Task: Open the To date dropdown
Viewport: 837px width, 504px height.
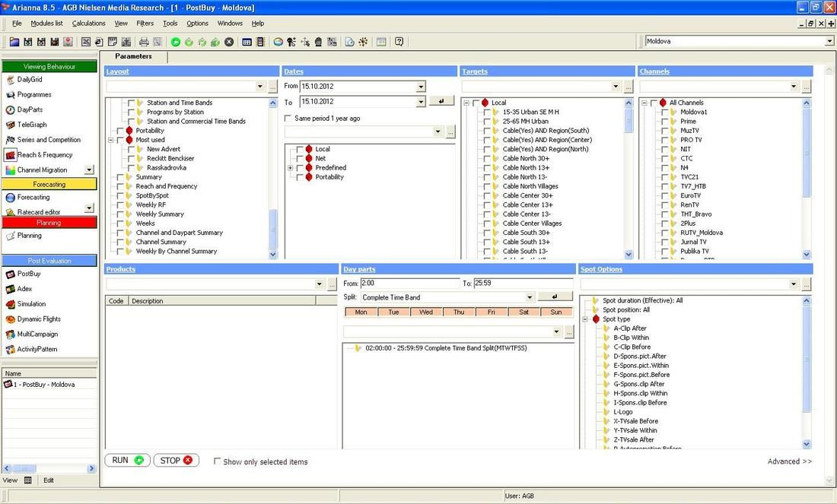Action: 421,101
